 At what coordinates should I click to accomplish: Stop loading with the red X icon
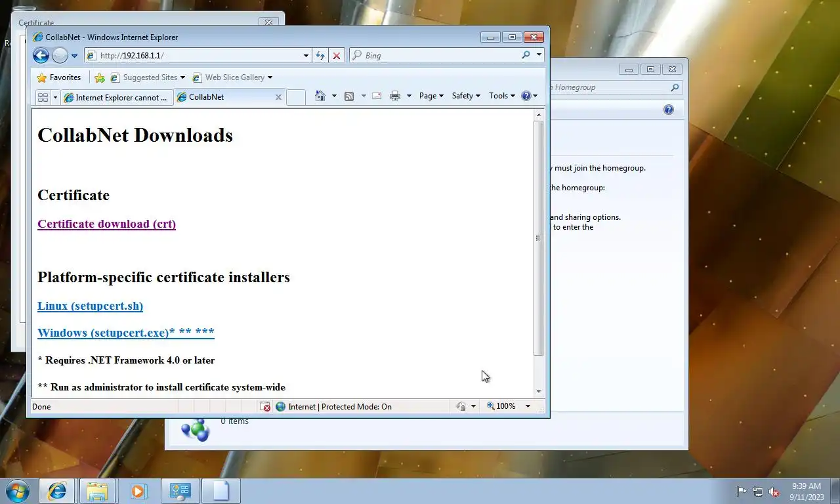[337, 56]
